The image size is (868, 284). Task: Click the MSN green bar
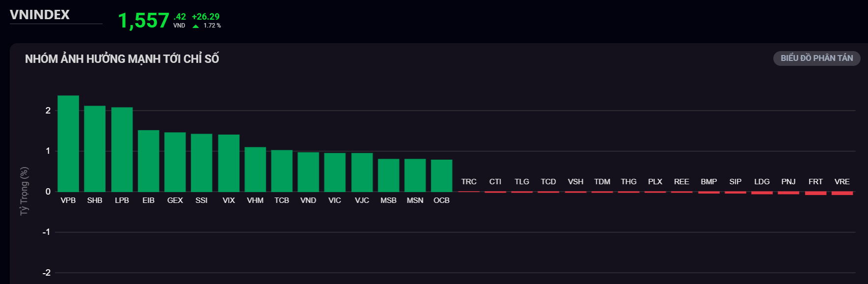pyautogui.click(x=415, y=175)
